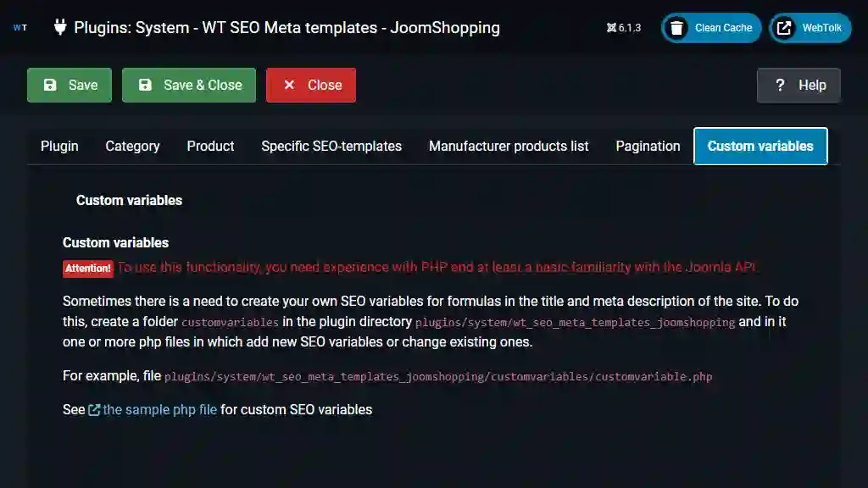This screenshot has width=868, height=488.
Task: Click the bold Custom variables fieldset heading
Action: (129, 200)
